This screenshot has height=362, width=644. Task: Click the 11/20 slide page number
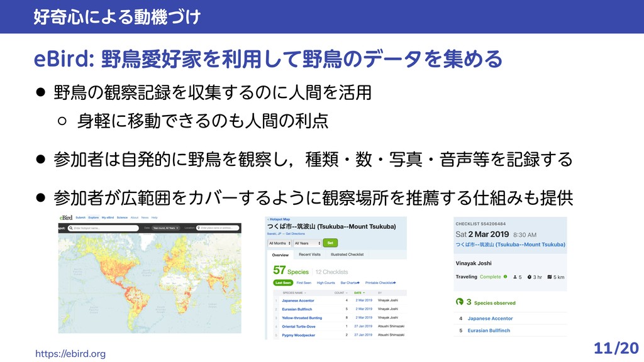[616, 348]
